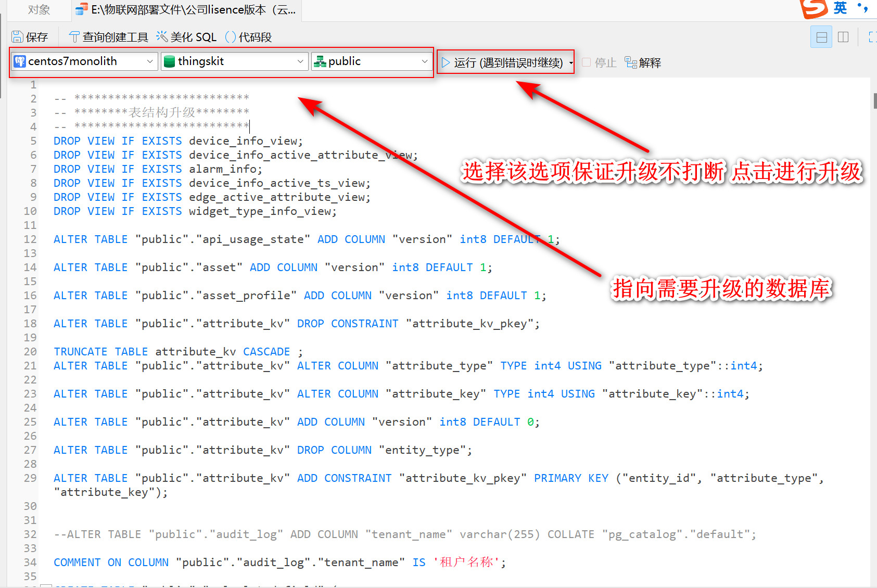This screenshot has height=588, width=877.
Task: Select the E:\物联网部署文件 query tab
Action: 193,9
